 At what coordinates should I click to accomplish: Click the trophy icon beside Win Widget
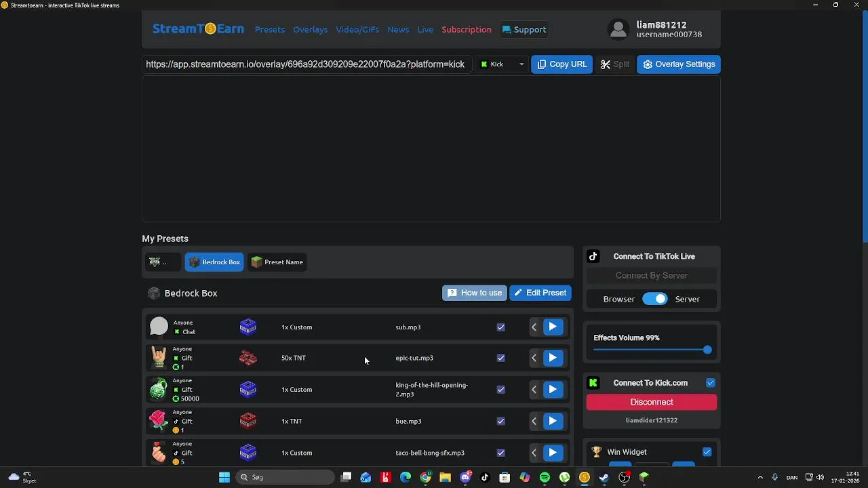597,451
